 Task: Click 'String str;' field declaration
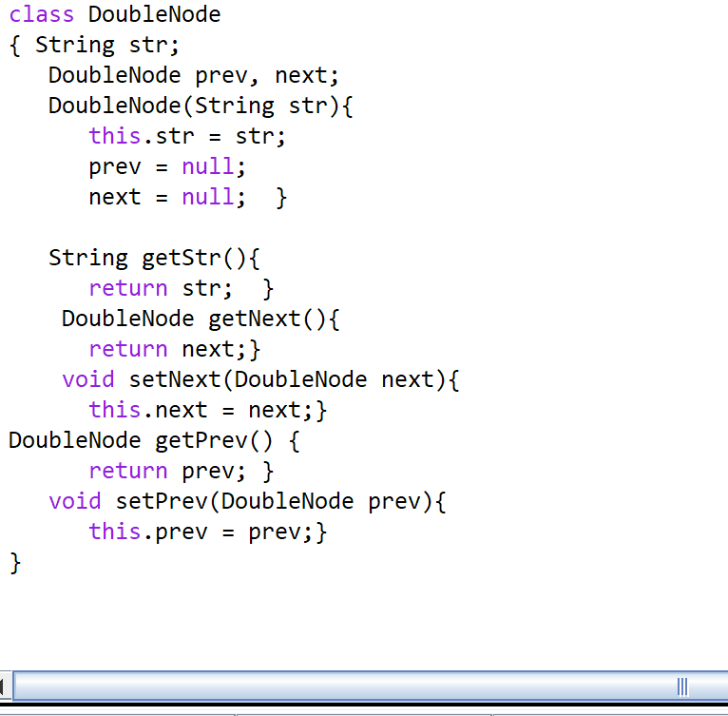pos(107,46)
